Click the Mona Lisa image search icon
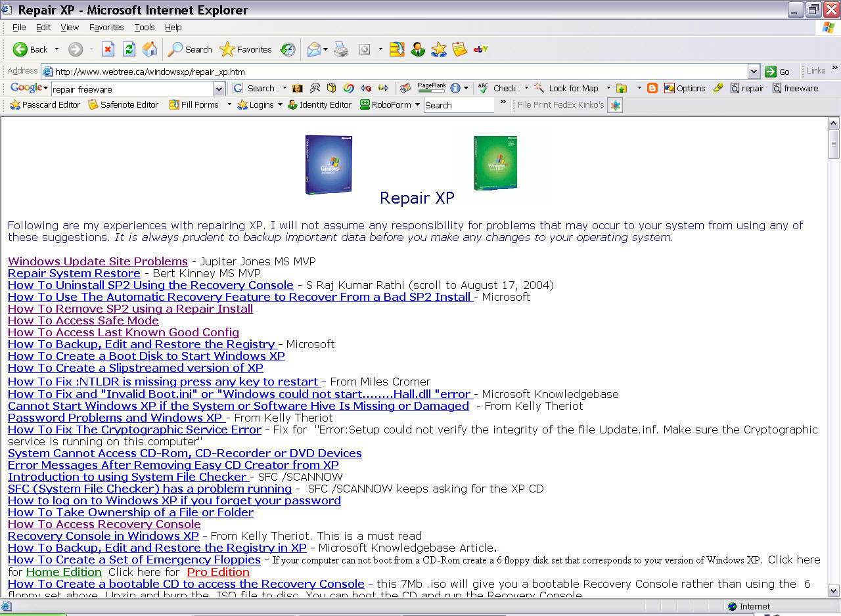841x616 pixels. (x=298, y=88)
